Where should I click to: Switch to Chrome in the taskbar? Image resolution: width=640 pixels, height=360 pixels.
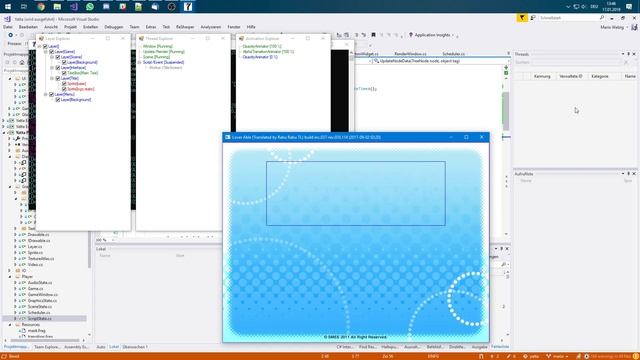pyautogui.click(x=41, y=7)
